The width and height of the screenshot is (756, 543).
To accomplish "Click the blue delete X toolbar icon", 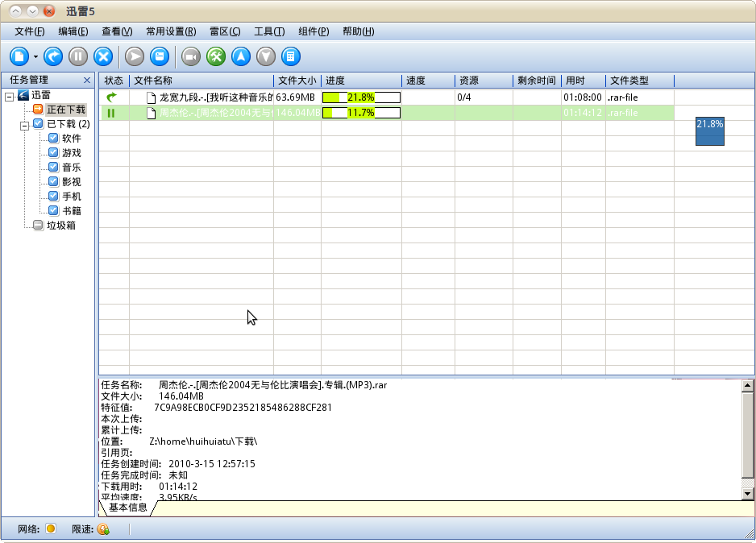I will 103,56.
